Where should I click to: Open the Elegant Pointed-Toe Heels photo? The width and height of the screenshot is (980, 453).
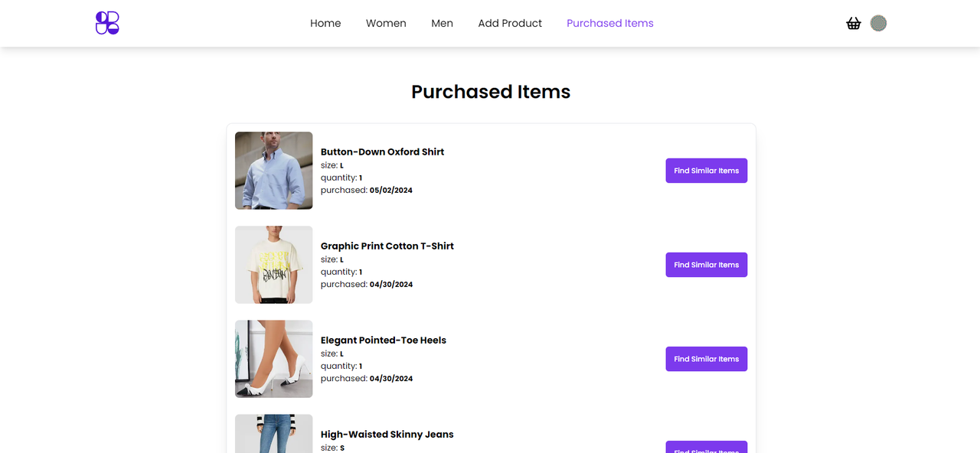tap(273, 359)
